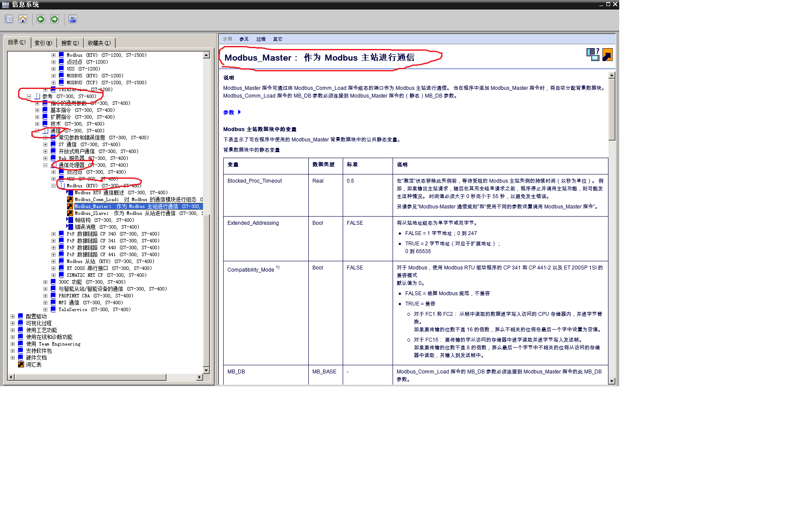
Task: Click the book icon beside PtP 数据链路 CP 340
Action: click(61, 234)
